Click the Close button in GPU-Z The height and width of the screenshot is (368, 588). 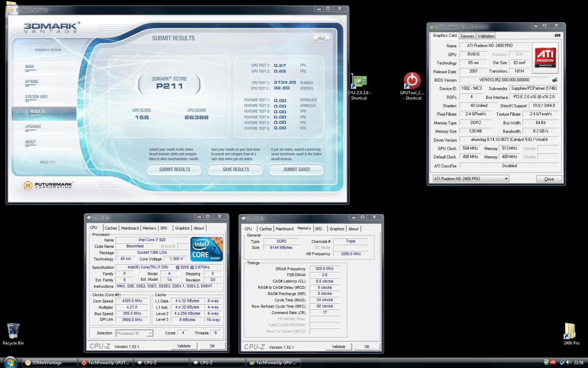pos(549,179)
